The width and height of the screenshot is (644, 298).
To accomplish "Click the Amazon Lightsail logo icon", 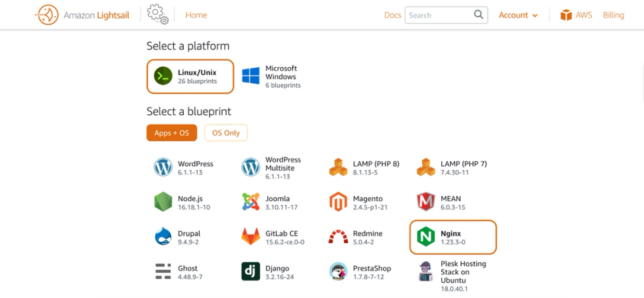I will click(x=46, y=15).
